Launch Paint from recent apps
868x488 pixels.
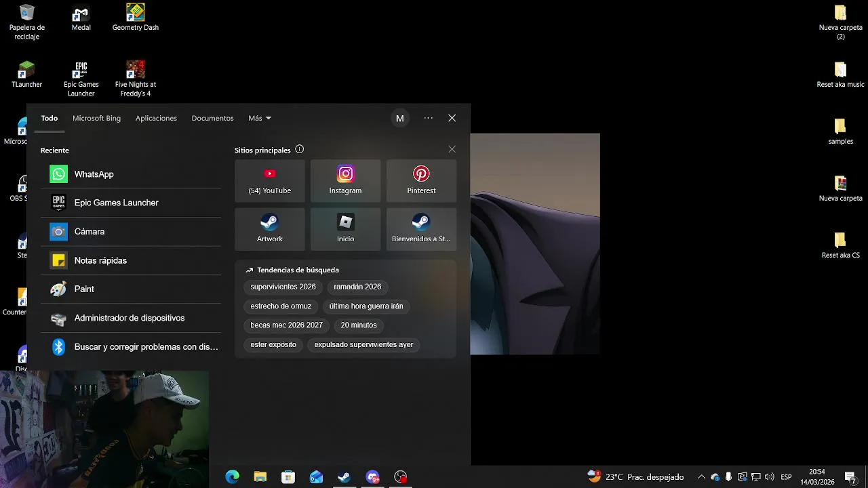pos(131,289)
